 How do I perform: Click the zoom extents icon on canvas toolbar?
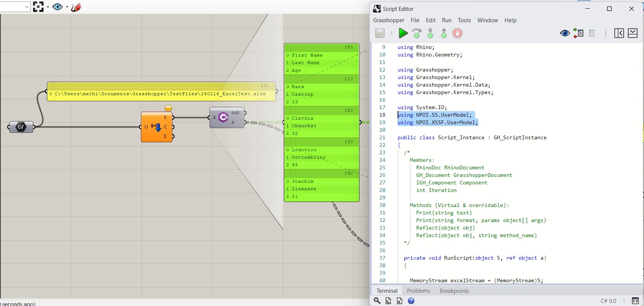click(38, 7)
